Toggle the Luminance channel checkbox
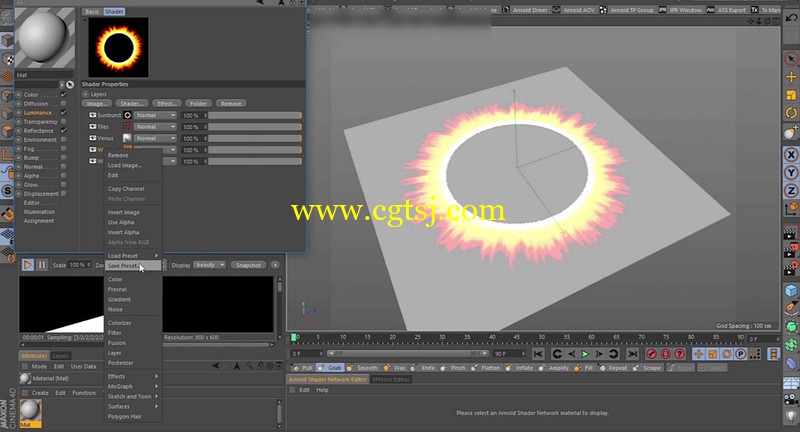 click(63, 112)
